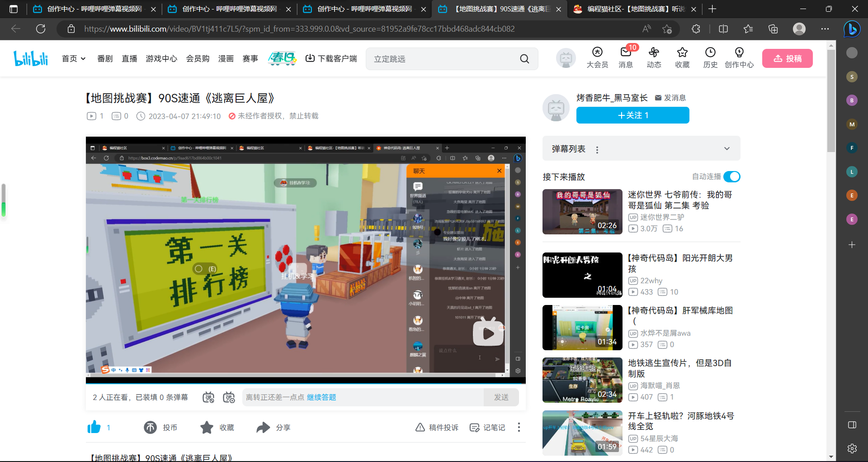This screenshot has width=868, height=462.
Task: Click the 发送 send button
Action: 501,397
